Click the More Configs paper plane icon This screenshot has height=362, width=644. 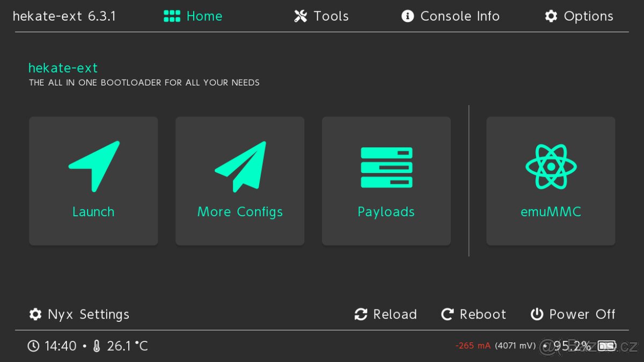240,166
